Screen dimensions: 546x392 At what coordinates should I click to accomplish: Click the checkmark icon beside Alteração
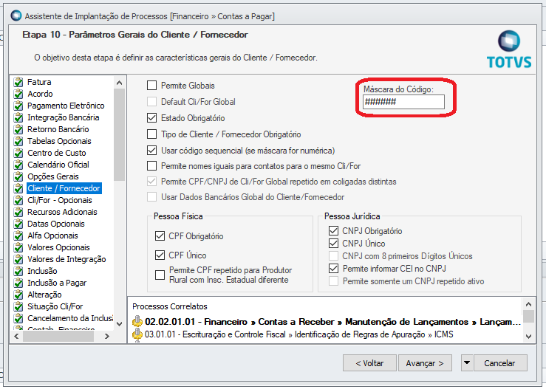click(x=18, y=295)
